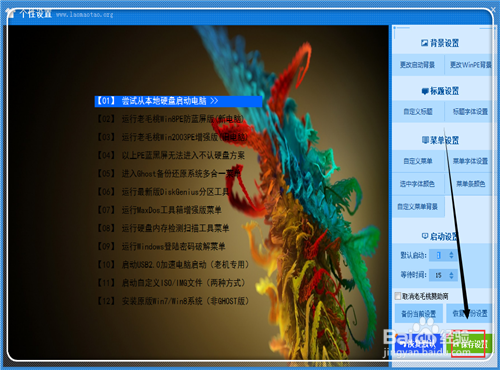Select menu entry 07 MaxDos工具箱
This screenshot has width=500, height=370.
pos(159,210)
